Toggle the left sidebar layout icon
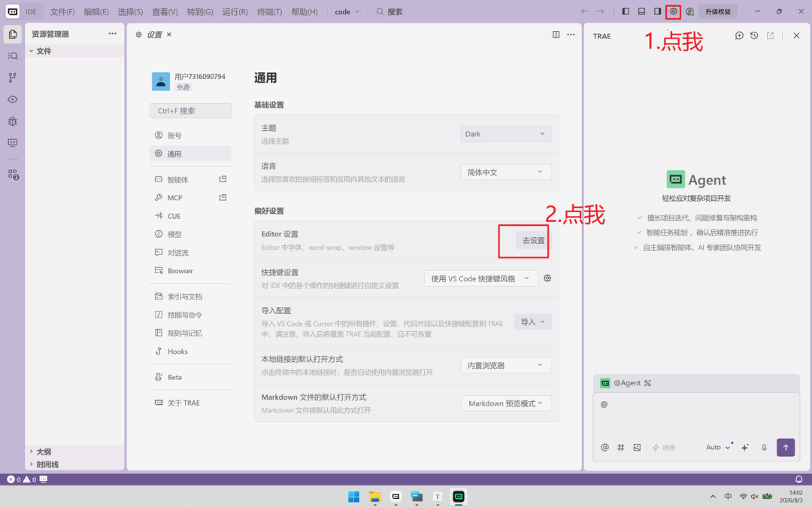812x508 pixels. pyautogui.click(x=626, y=11)
